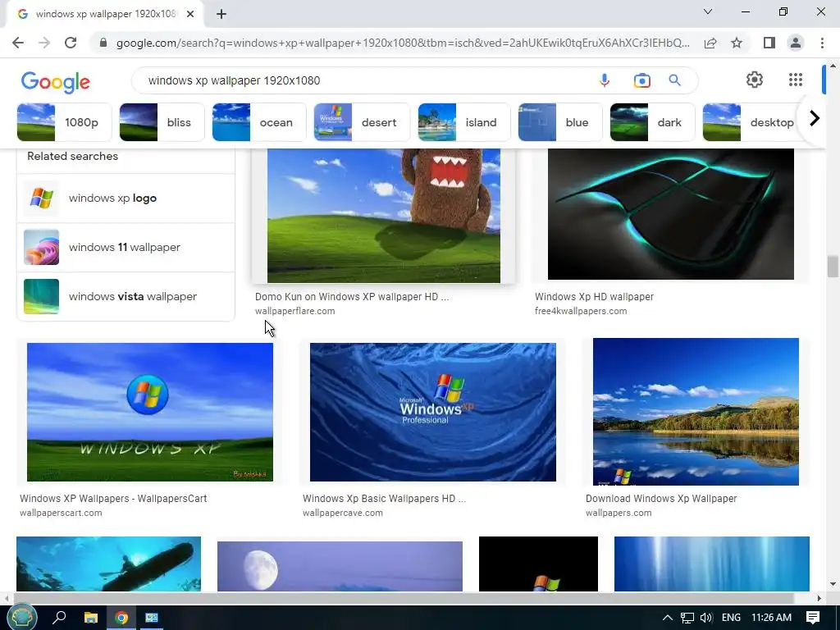
Task: Visit the wallpapers.com source link
Action: pos(619,514)
